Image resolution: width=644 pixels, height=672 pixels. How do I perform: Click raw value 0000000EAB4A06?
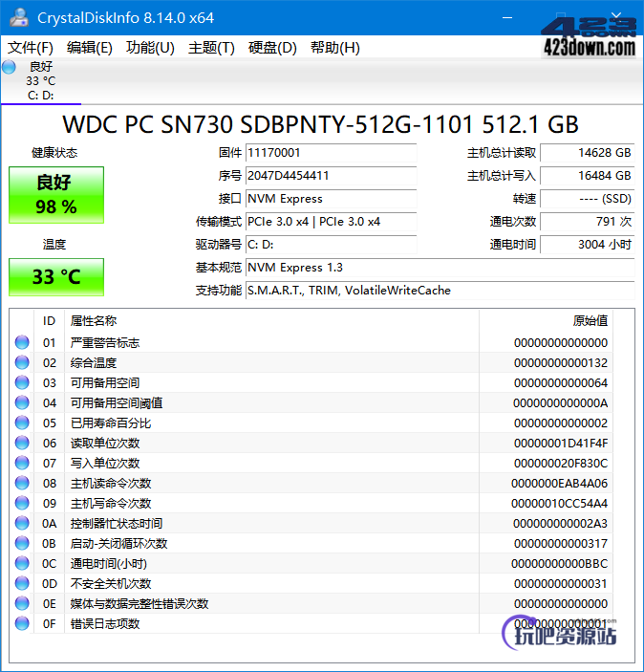point(560,484)
